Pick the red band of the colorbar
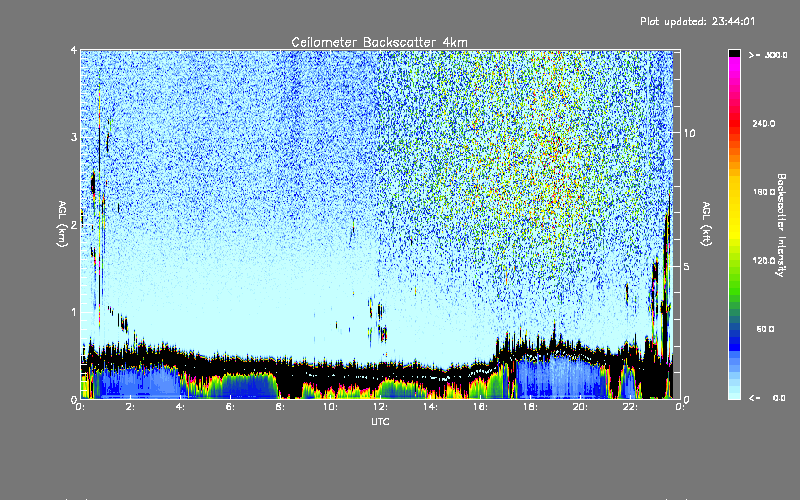The width and height of the screenshot is (800, 500). (734, 124)
